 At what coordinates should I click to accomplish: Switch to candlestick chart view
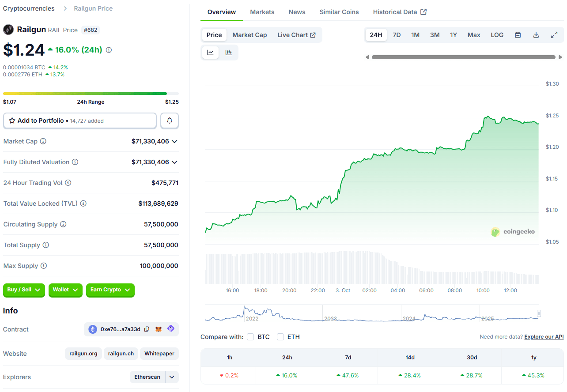click(228, 53)
